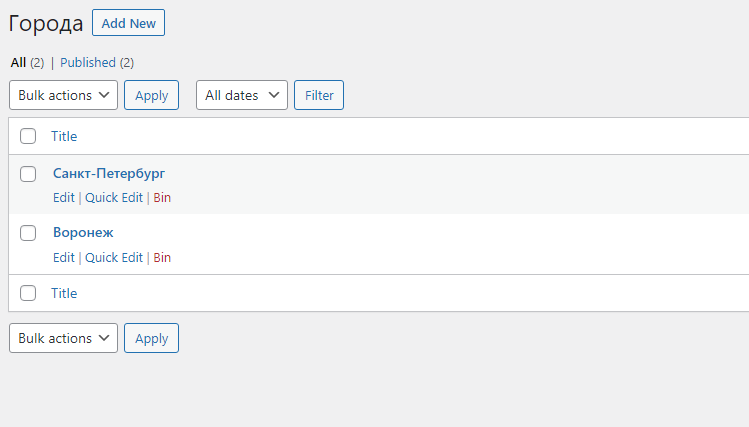The image size is (749, 427).
Task: Click the Add New button
Action: 128,22
